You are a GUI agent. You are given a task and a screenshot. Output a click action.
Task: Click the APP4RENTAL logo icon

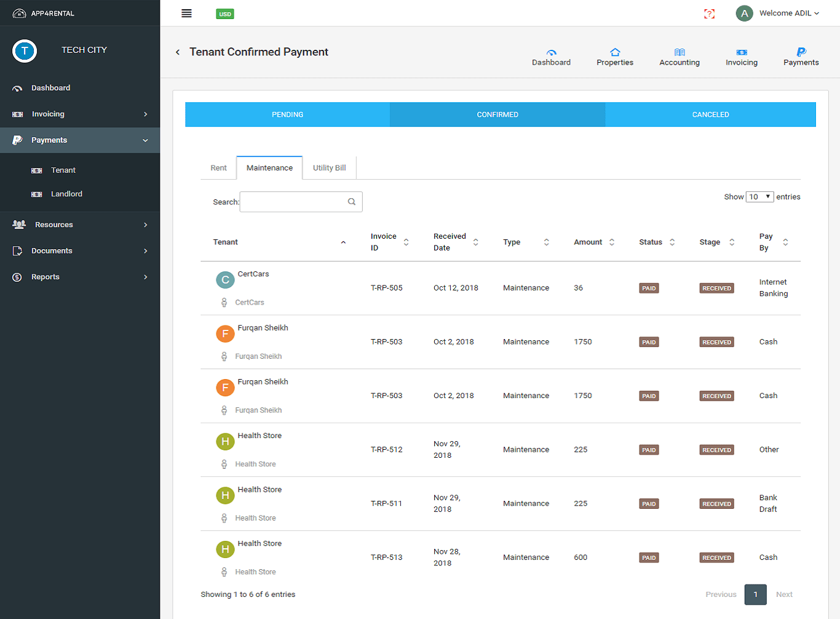[x=19, y=13]
